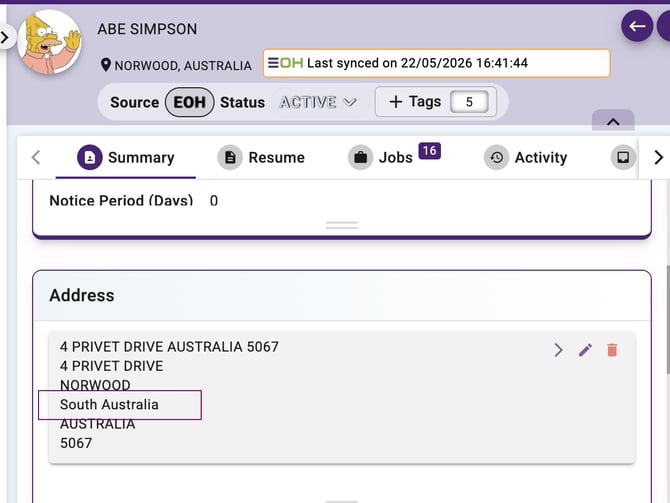Delete the address with trash icon
This screenshot has height=503, width=670.
pyautogui.click(x=612, y=350)
